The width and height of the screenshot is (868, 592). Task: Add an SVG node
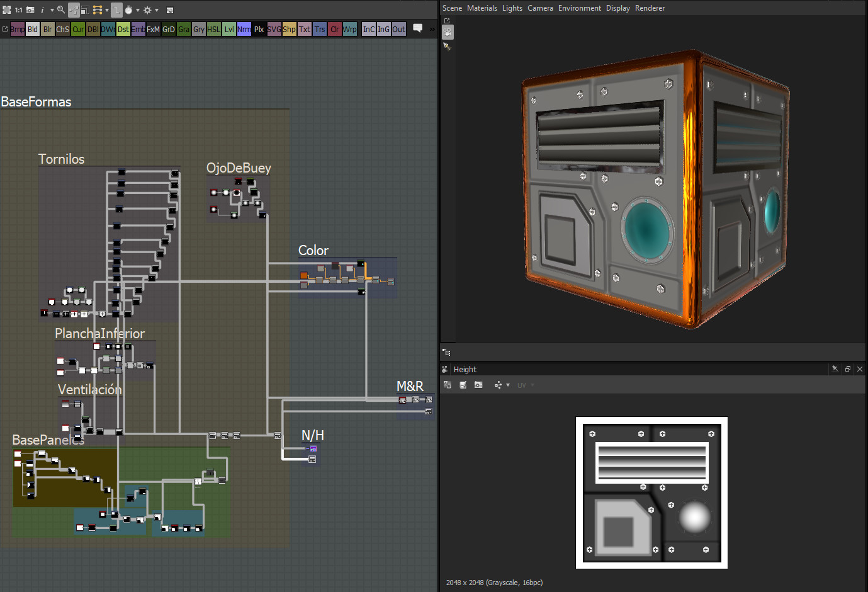(274, 29)
